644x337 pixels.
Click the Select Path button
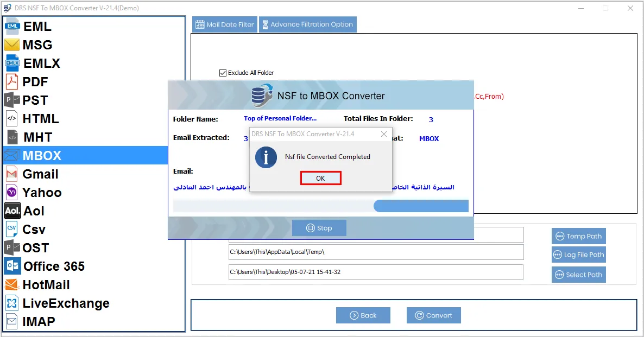point(579,275)
